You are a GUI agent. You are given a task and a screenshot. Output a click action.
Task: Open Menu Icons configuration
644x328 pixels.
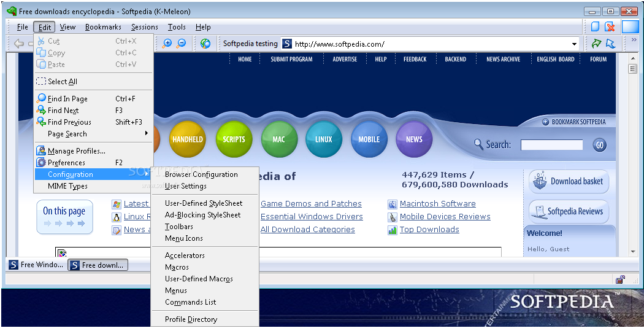point(205,238)
